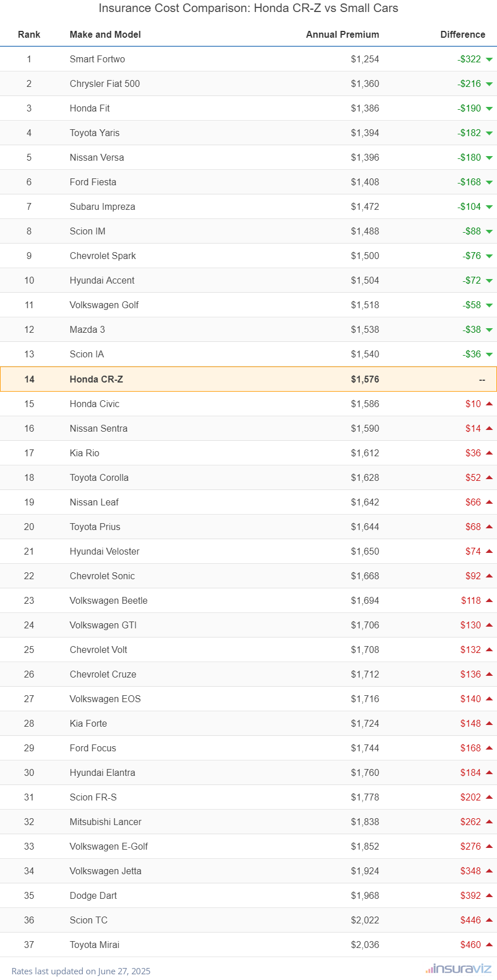
Task: Click the up arrow in Mitsubishi Lancer row
Action: point(489,822)
